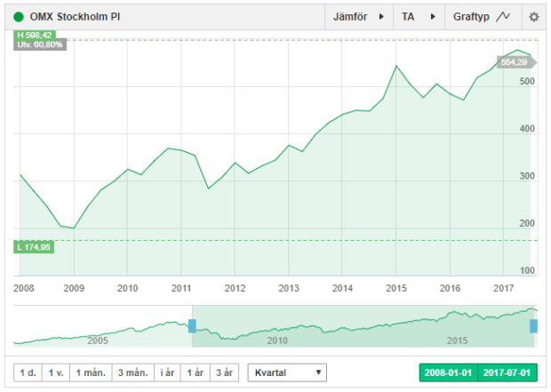Click the current value 554,29 price label

[x=514, y=62]
